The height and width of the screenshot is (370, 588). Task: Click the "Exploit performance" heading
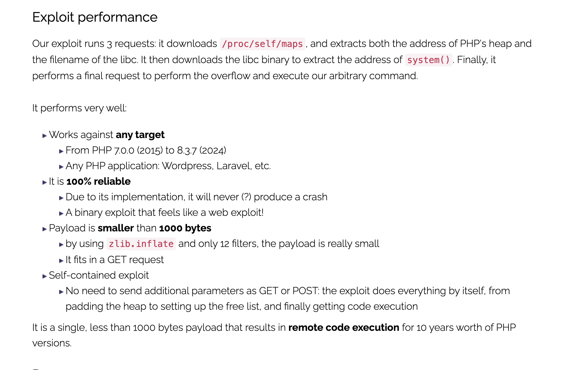[95, 17]
